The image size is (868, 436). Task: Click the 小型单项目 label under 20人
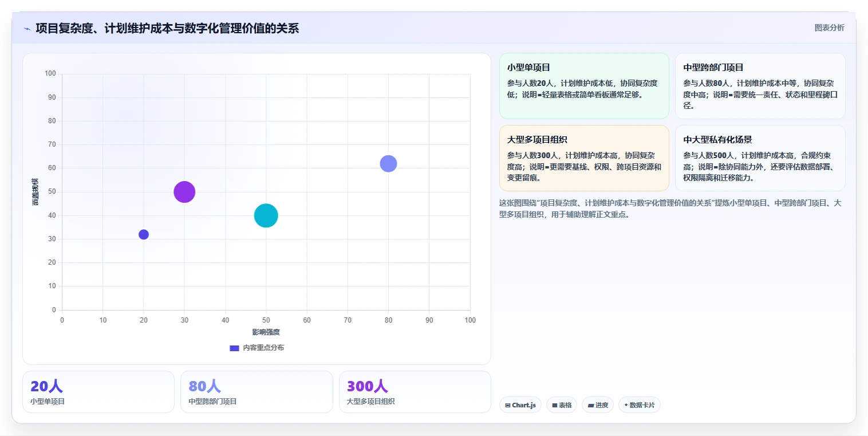coord(48,402)
